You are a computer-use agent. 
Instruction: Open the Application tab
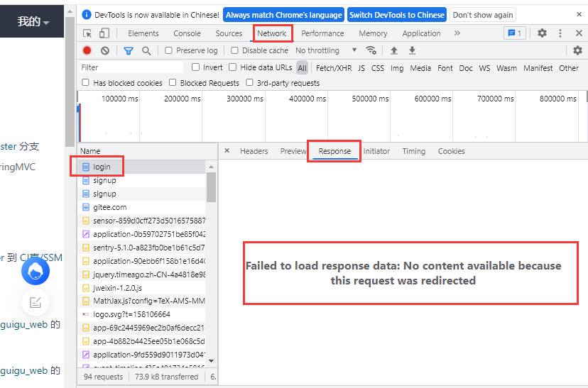[x=421, y=33]
